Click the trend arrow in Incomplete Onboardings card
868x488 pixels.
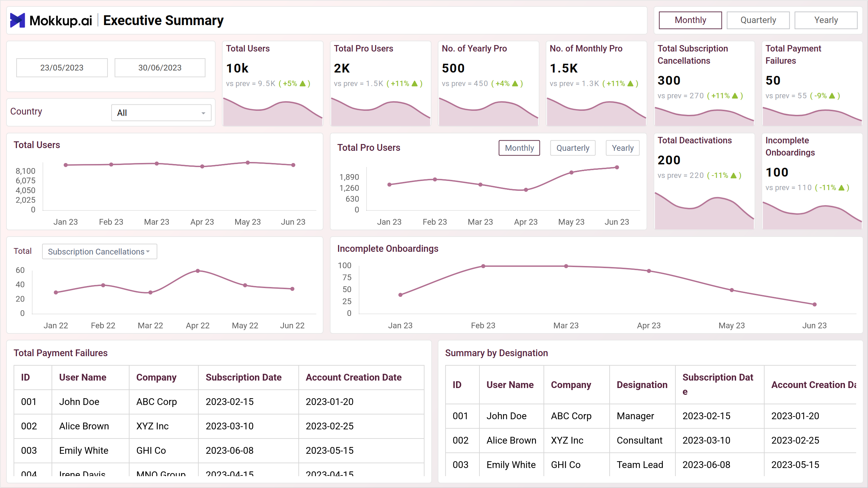(x=841, y=187)
